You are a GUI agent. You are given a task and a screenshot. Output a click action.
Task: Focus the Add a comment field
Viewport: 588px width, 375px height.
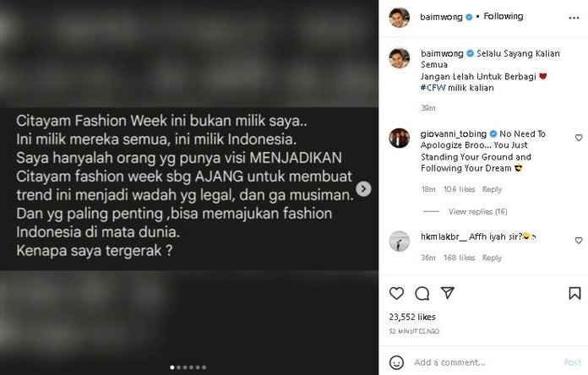click(x=486, y=362)
